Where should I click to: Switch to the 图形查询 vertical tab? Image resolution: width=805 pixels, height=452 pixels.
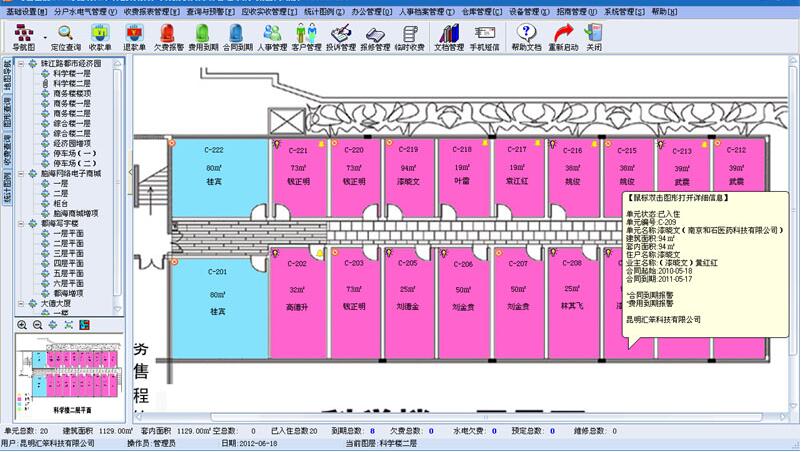click(x=7, y=111)
